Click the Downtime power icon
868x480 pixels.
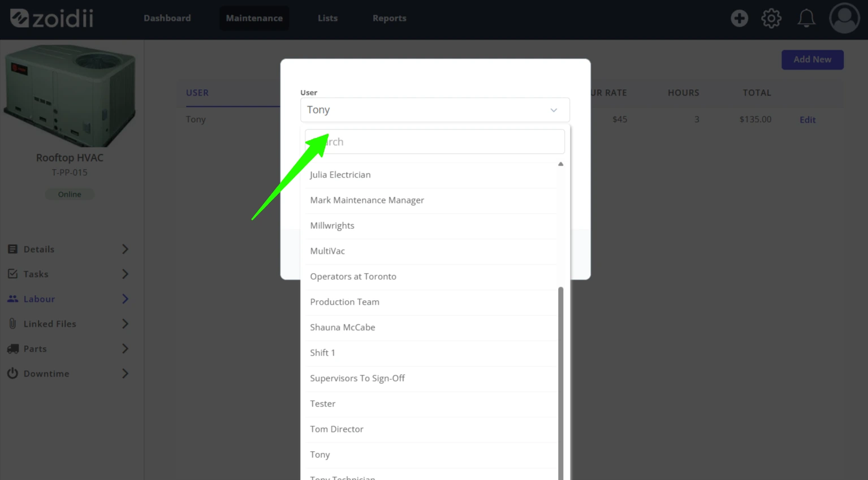click(12, 373)
